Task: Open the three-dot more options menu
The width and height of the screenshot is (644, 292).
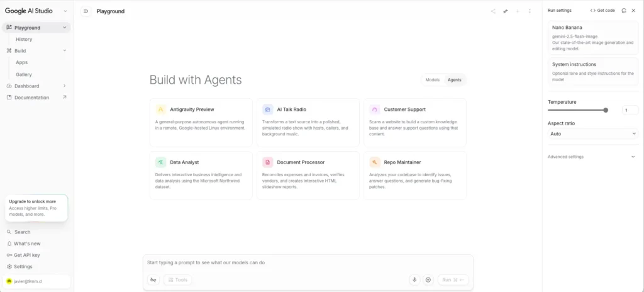Action: point(530,11)
